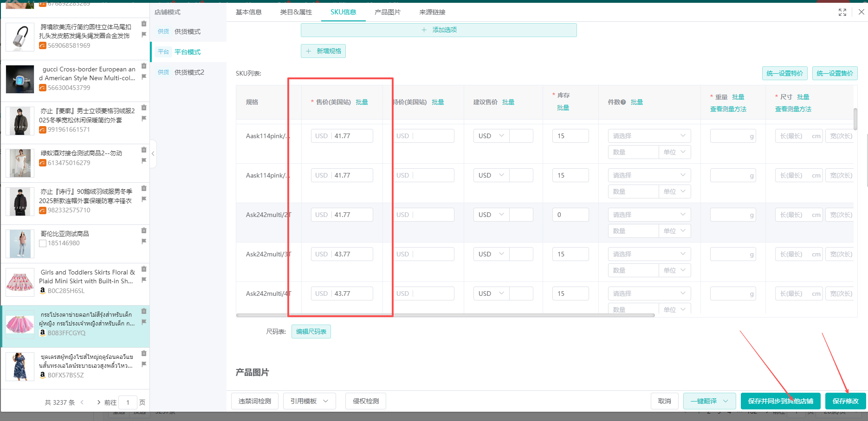This screenshot has height=421, width=868.
Task: Collapse the product list side panel arrow
Action: pos(153,153)
